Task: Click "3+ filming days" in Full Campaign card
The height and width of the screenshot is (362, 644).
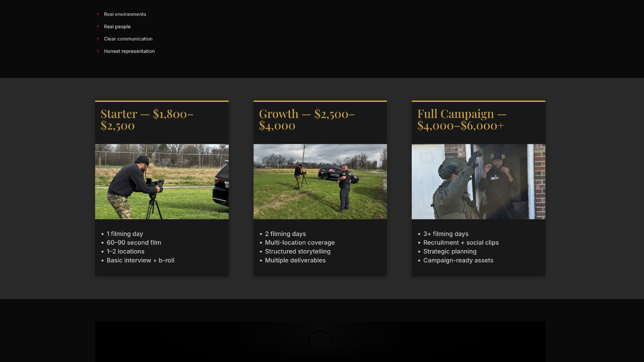Action: pyautogui.click(x=446, y=234)
